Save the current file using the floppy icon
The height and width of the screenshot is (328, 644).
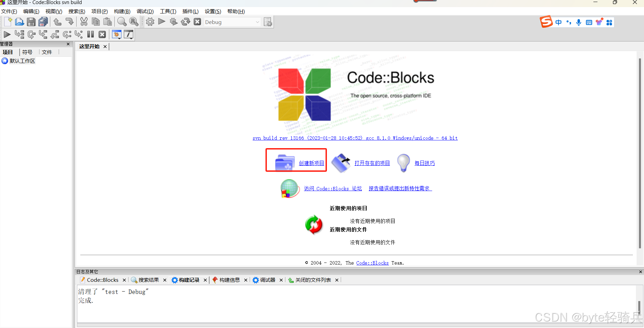coord(31,22)
